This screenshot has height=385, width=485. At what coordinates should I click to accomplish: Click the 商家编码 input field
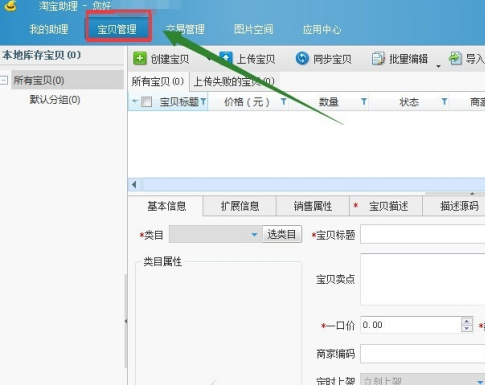click(x=423, y=354)
